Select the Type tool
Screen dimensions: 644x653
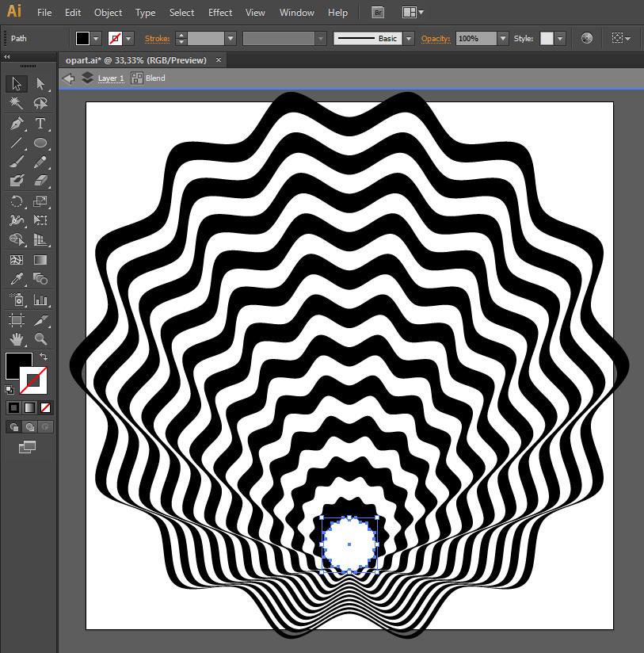(40, 124)
